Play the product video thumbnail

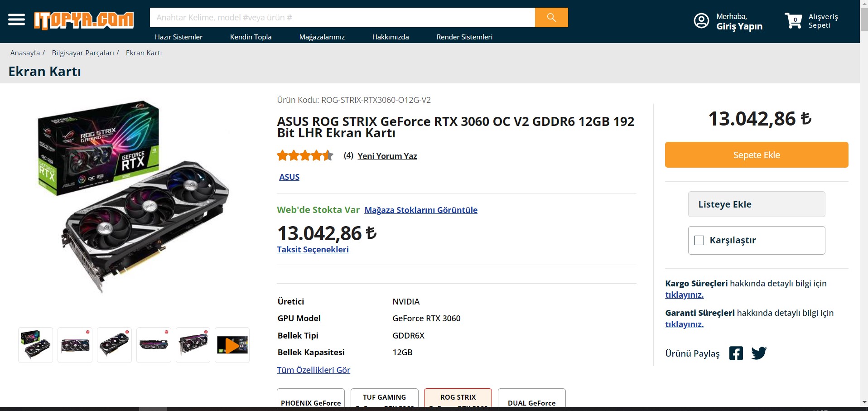click(x=232, y=345)
